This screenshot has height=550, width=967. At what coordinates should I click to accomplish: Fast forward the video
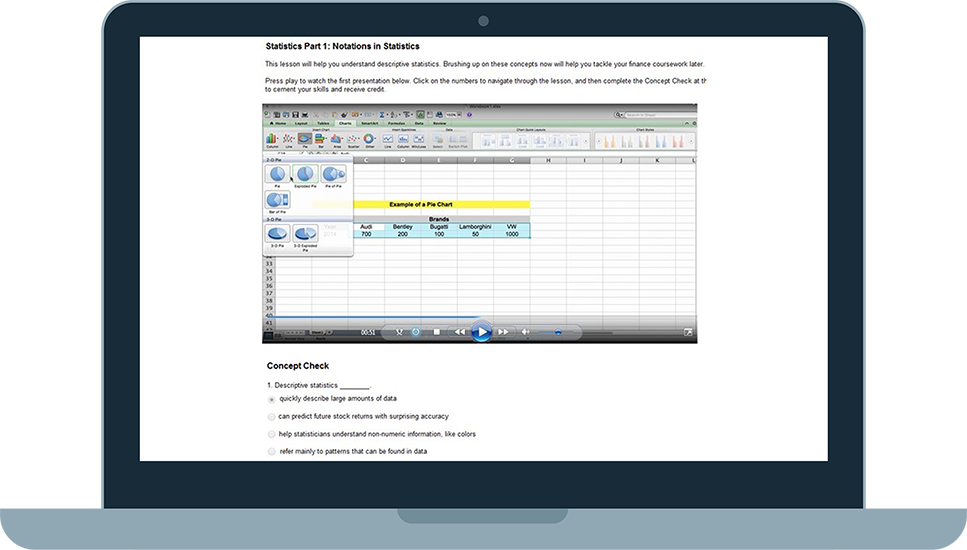click(503, 332)
